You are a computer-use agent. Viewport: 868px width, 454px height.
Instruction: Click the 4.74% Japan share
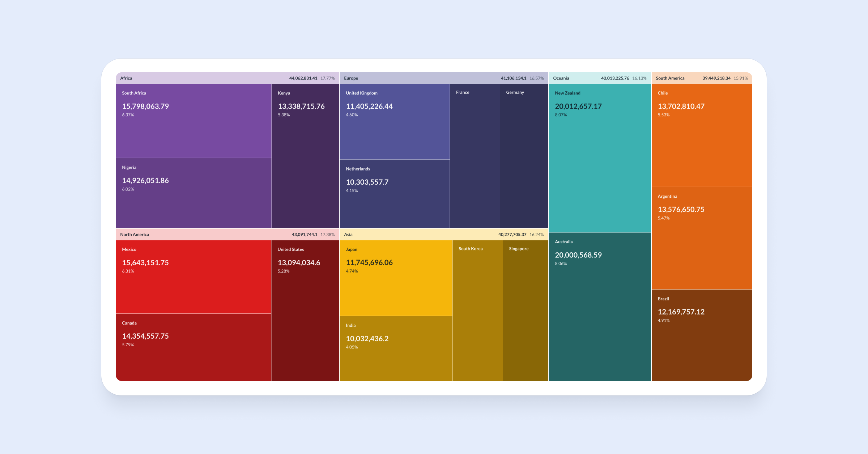coord(352,271)
